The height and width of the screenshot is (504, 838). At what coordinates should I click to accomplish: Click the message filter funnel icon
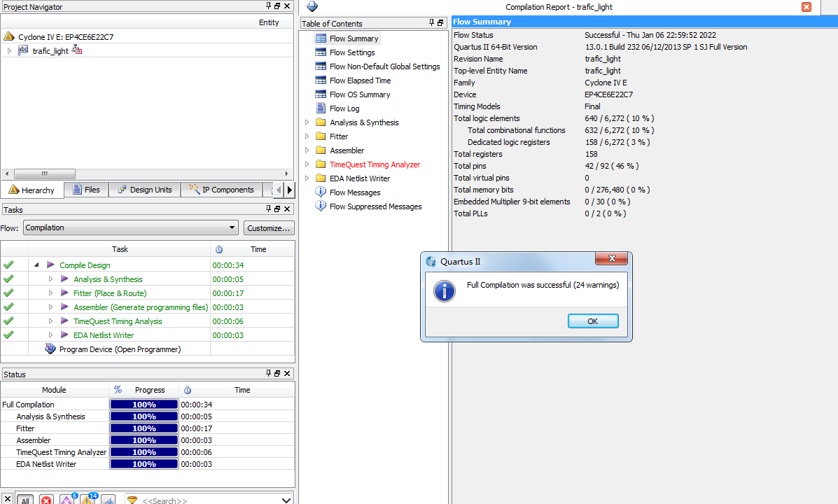coord(132,500)
